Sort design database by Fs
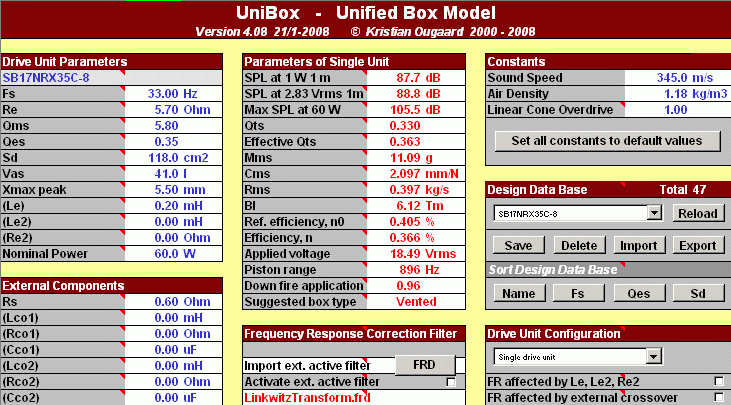Viewport: 731px width, 405px height. tap(578, 293)
